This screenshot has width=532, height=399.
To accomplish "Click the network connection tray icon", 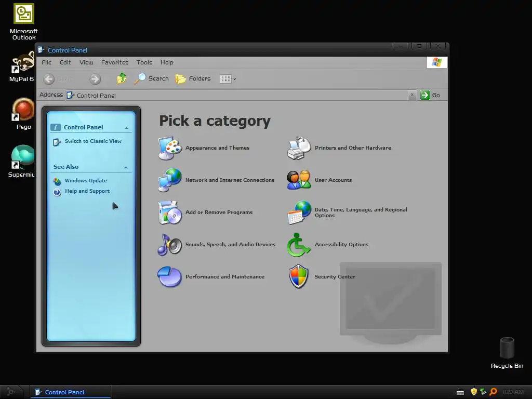I will pyautogui.click(x=484, y=392).
